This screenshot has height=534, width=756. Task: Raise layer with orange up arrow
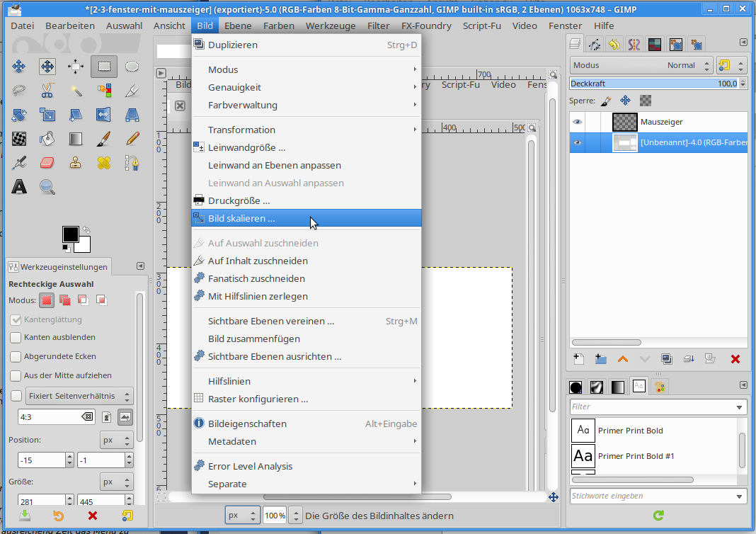click(x=623, y=359)
